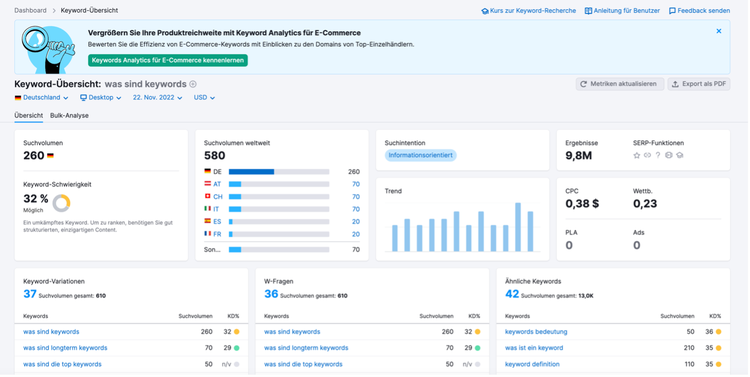The height and width of the screenshot is (377, 750).
Task: Click the CH country link
Action: [218, 197]
